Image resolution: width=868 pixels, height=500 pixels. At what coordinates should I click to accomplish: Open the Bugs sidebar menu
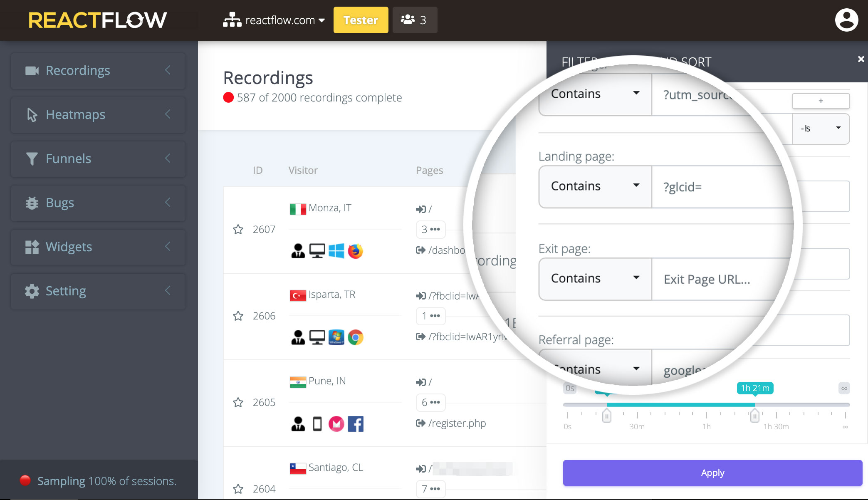[x=98, y=203]
